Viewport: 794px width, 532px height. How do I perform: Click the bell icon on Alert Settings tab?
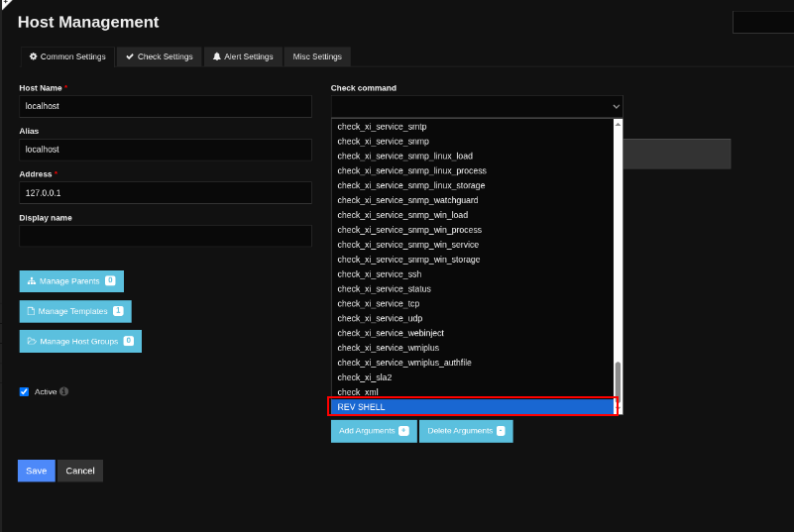point(216,56)
